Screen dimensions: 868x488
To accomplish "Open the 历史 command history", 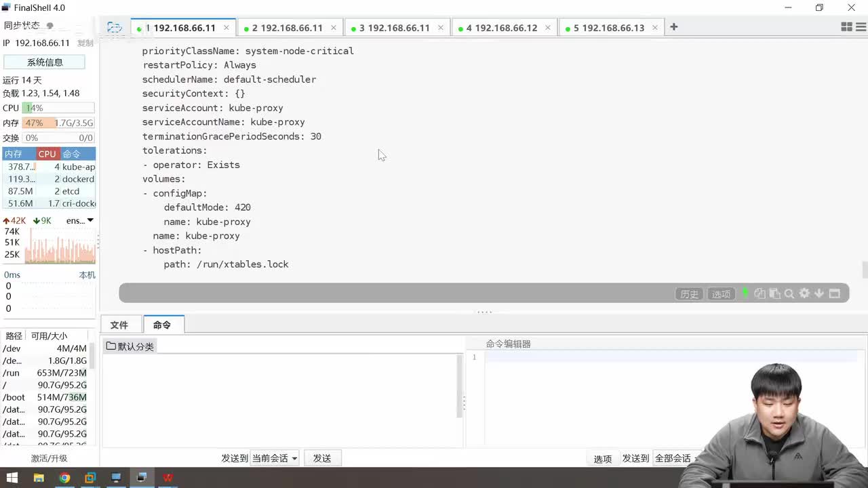I will coord(689,294).
